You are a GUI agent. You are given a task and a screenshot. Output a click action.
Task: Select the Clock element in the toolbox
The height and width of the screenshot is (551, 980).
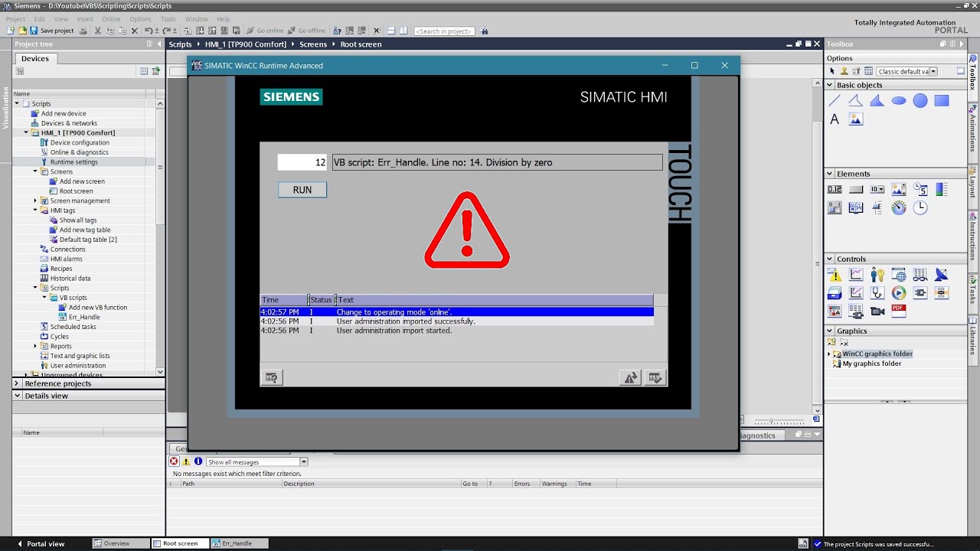click(x=920, y=207)
